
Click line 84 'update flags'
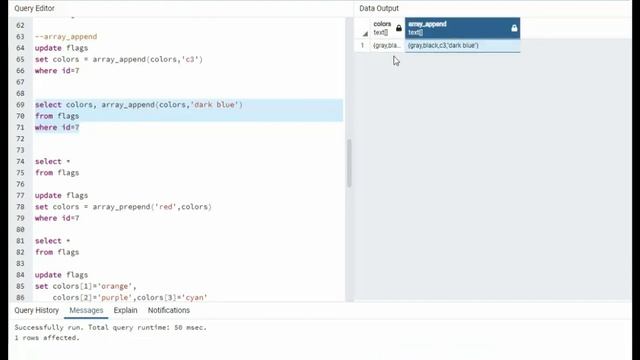(x=61, y=275)
